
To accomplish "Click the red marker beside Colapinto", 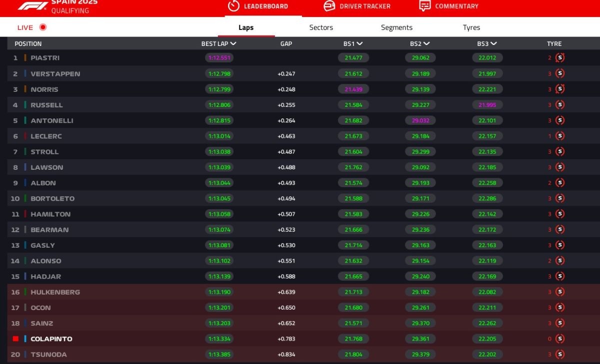I will [x=15, y=339].
